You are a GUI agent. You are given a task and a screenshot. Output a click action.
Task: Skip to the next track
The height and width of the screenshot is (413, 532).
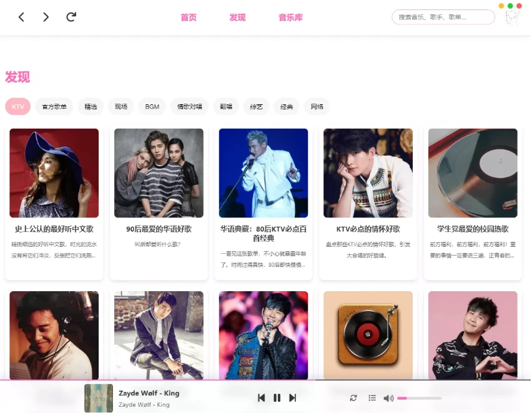tap(292, 398)
